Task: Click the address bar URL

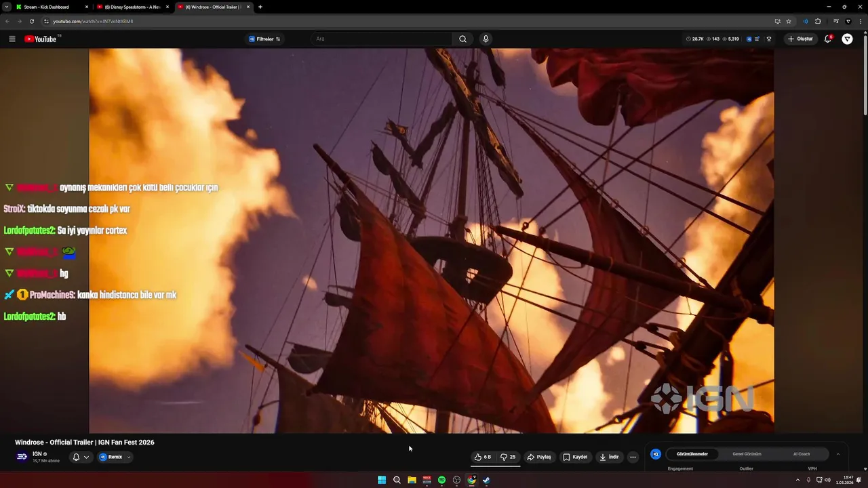Action: [93, 21]
